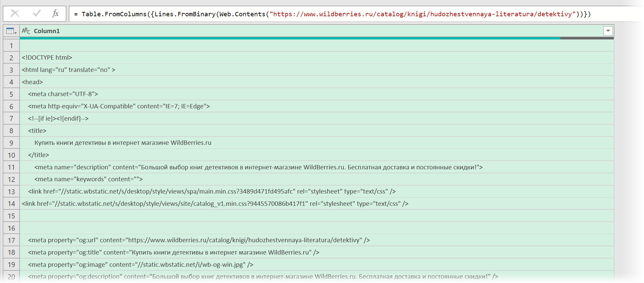Click the fx function icon

pos(55,14)
